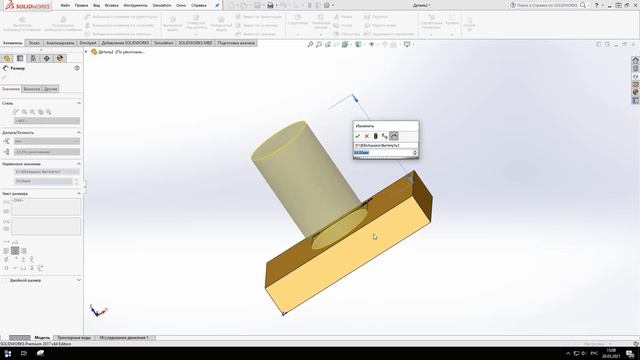Image resolution: width=640 pixels, height=360 pixels.
Task: Open the PropertyManager tab icon
Action: 20,58
